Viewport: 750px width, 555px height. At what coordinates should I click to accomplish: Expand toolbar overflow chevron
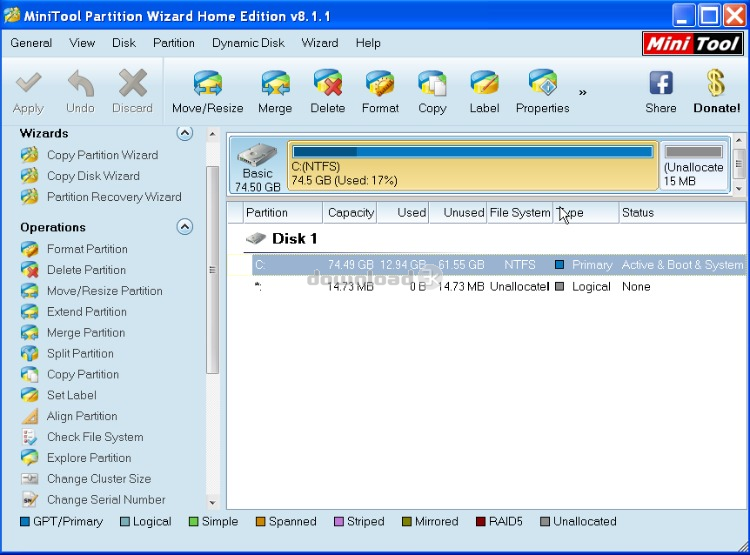click(582, 93)
